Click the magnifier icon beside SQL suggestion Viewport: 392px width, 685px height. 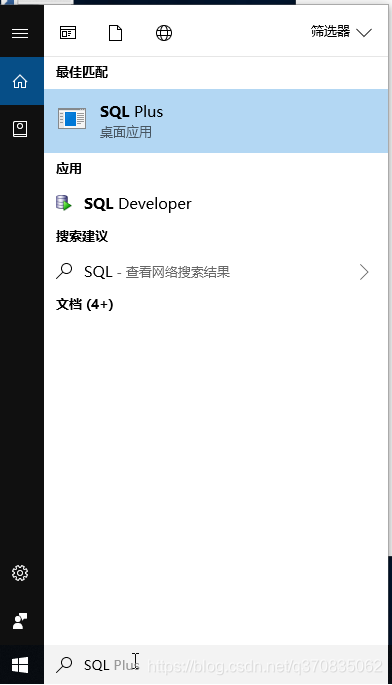(64, 271)
